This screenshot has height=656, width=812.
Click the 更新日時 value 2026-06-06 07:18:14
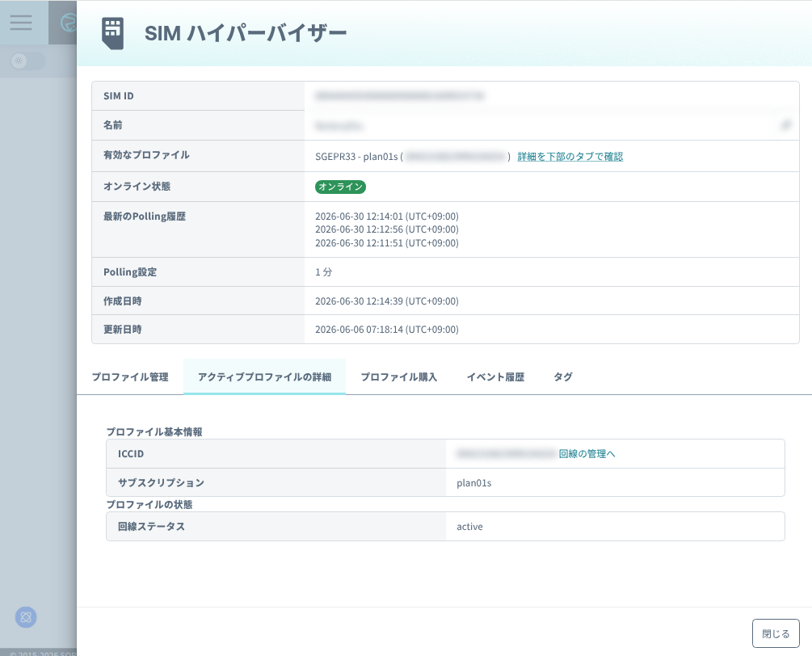387,330
